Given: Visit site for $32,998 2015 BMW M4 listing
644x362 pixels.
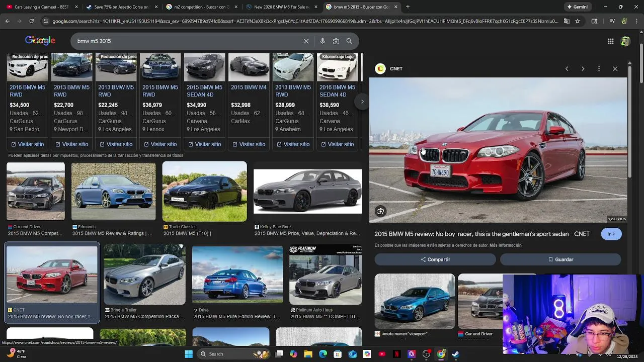Looking at the screenshot, I should click(249, 144).
